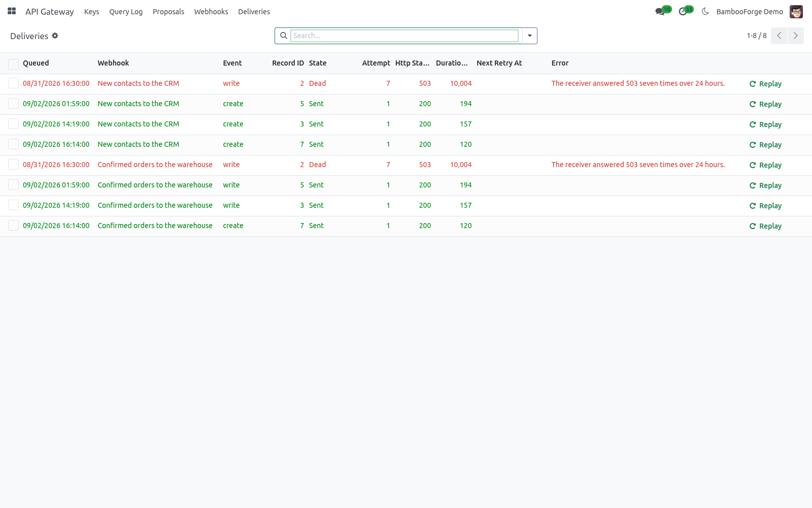Sort by the Event column header

(232, 63)
